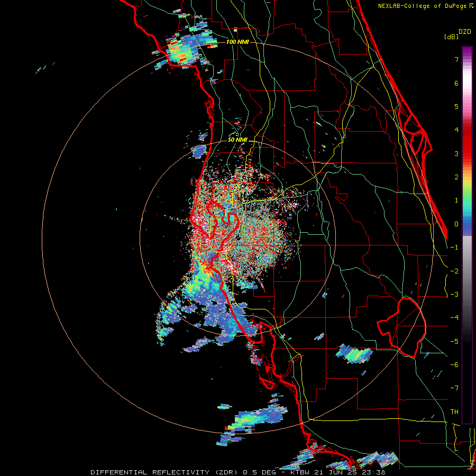The image size is (476, 476).
Task: Click the isolated echo cell near the northwest coast
Action: [x=199, y=151]
